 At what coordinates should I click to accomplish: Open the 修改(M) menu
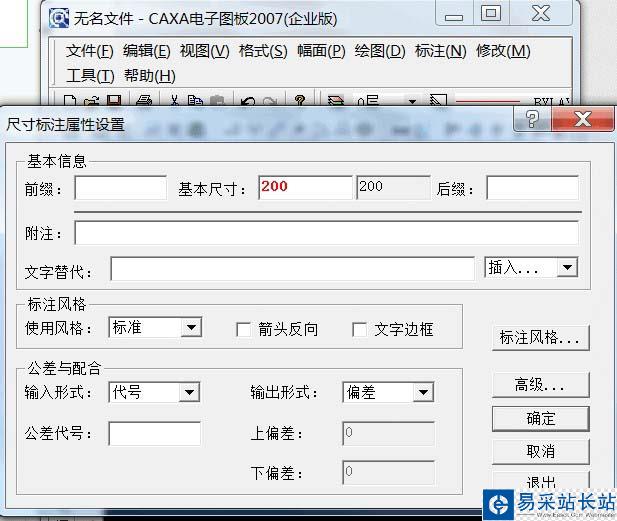coord(503,51)
